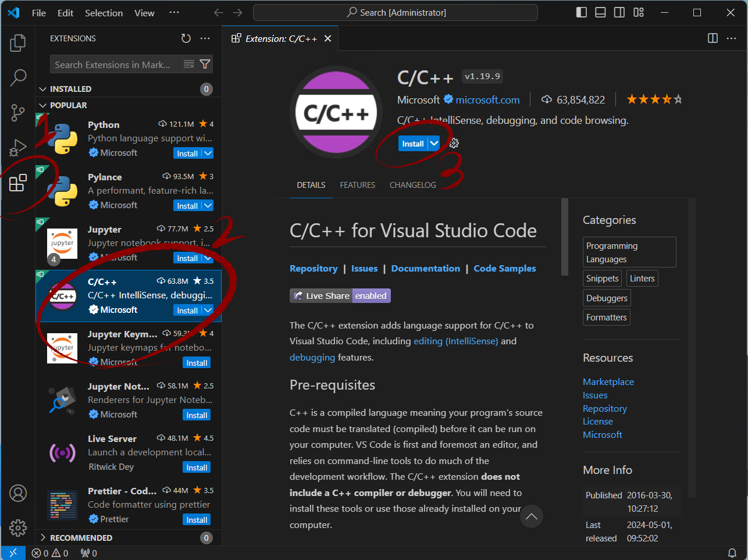Install the C/C++ extension

(414, 143)
